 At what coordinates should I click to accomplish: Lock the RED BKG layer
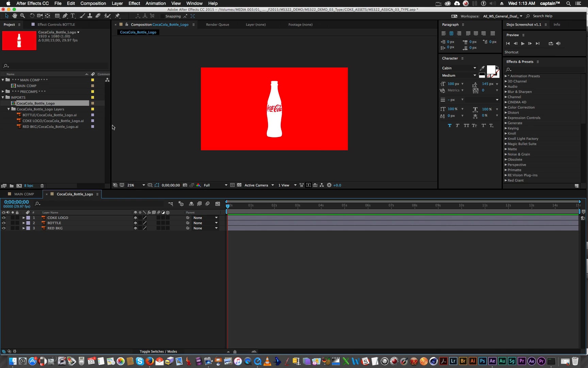coord(17,228)
